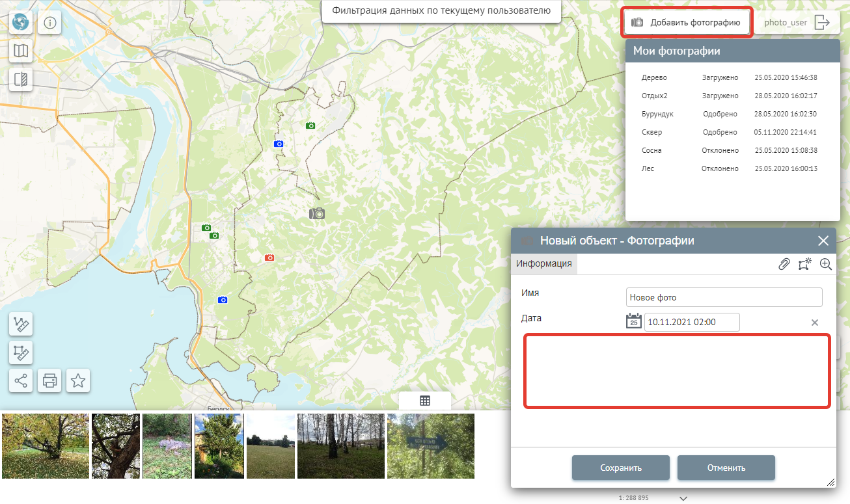Toggle the attribute table panel
Image resolution: width=850 pixels, height=504 pixels.
click(424, 401)
